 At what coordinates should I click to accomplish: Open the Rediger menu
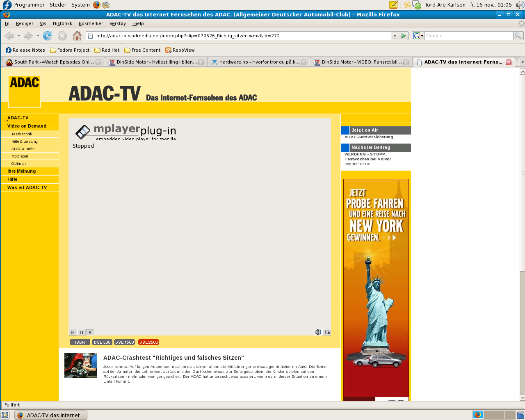[25, 23]
